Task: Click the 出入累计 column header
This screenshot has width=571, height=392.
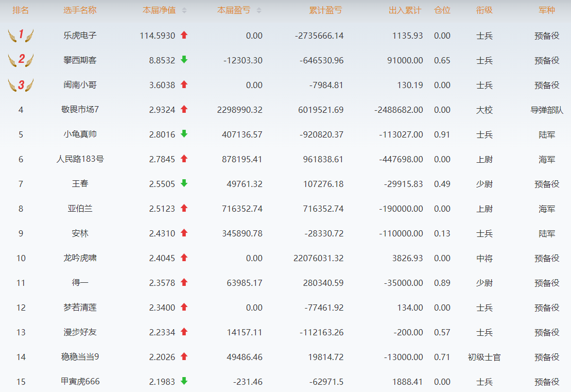Action: [x=405, y=10]
